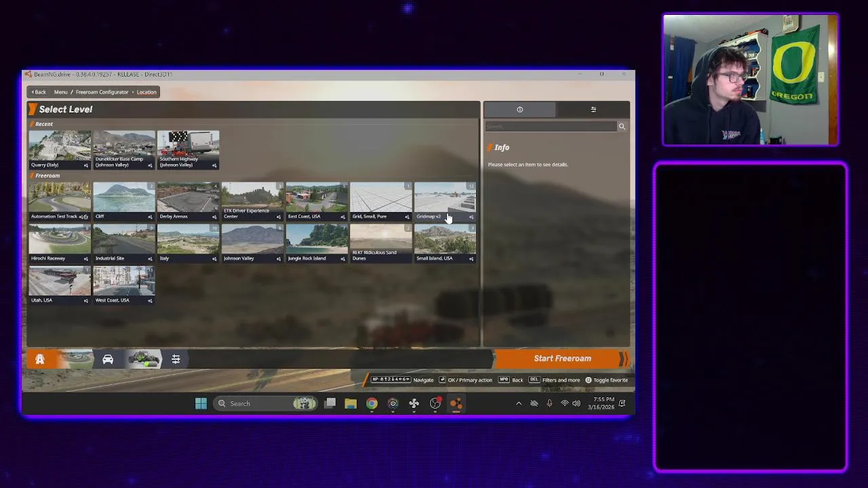The width and height of the screenshot is (868, 488).
Task: Choose Industrial Site level
Action: tap(124, 243)
